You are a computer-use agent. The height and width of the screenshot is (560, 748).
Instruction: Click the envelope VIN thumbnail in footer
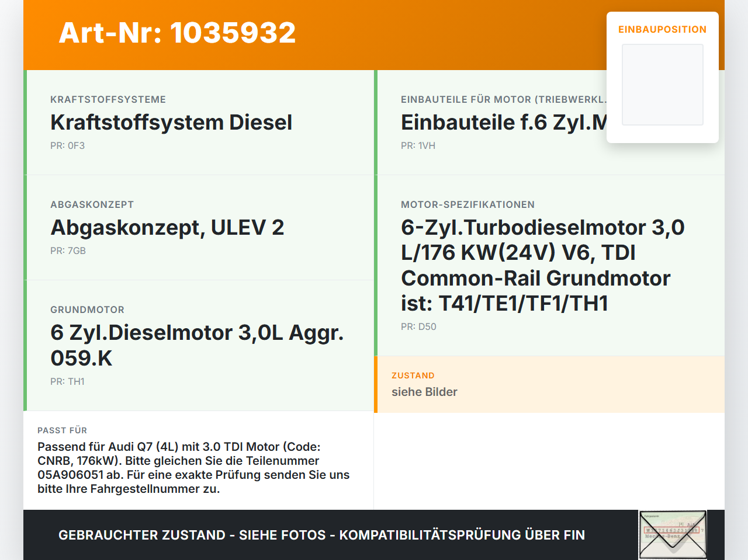(673, 535)
